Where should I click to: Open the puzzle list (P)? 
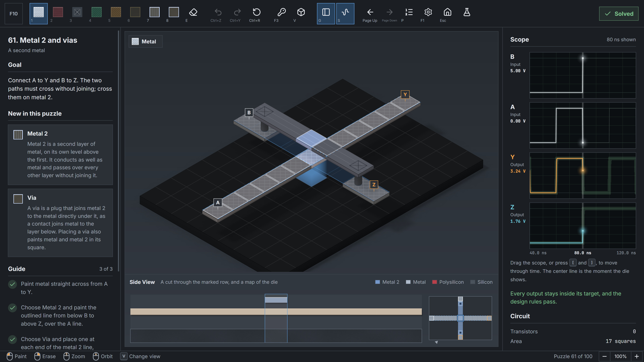point(409,13)
